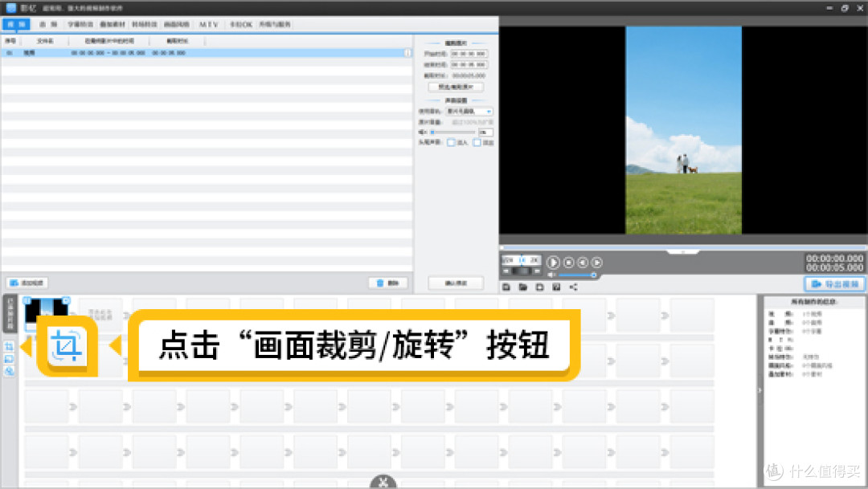Step back one frame in preview
Screen dimensions: 868x489
(x=583, y=263)
